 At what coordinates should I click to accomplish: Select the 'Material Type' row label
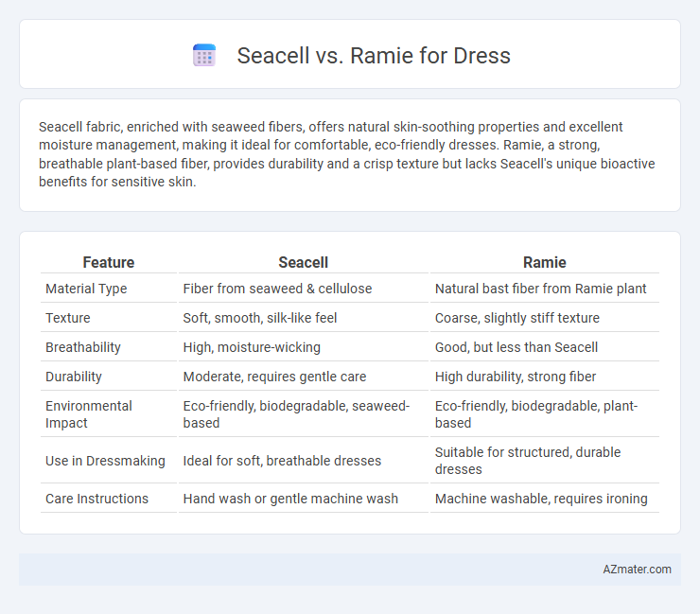[86, 289]
